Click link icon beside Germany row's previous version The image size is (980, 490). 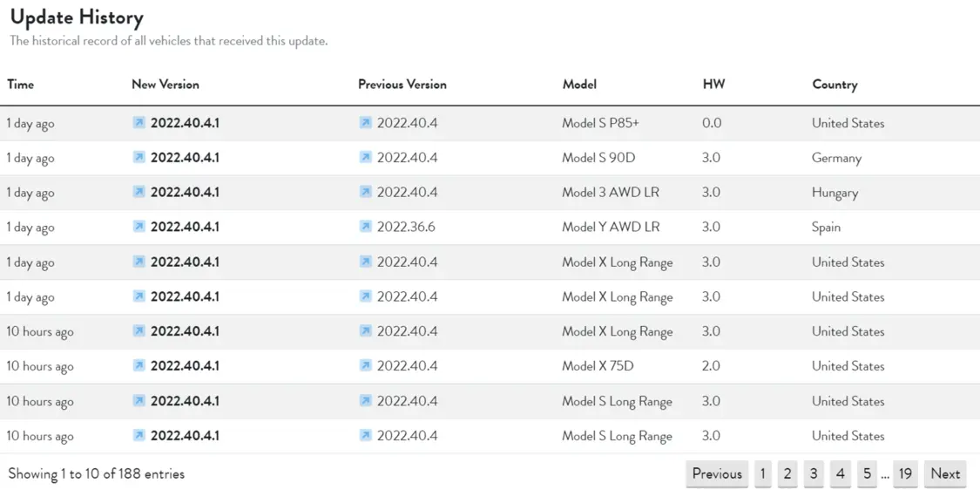tap(365, 158)
